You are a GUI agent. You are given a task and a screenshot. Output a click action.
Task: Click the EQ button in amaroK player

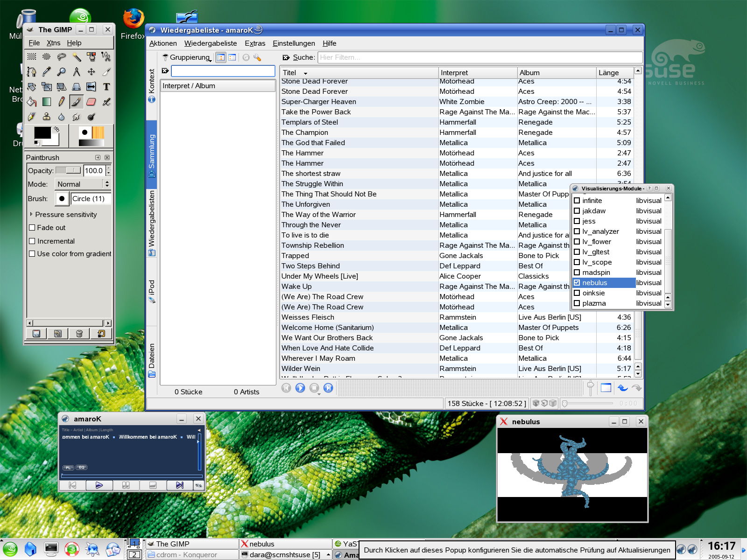(82, 467)
